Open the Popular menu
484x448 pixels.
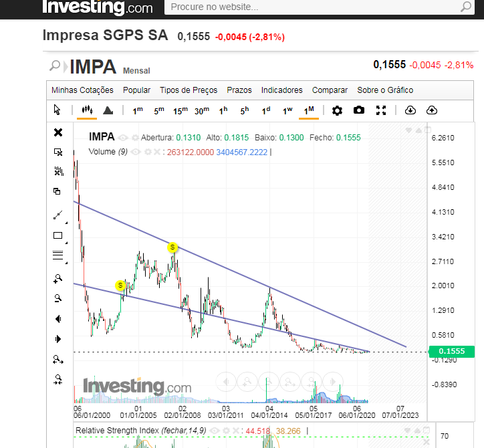(x=136, y=90)
